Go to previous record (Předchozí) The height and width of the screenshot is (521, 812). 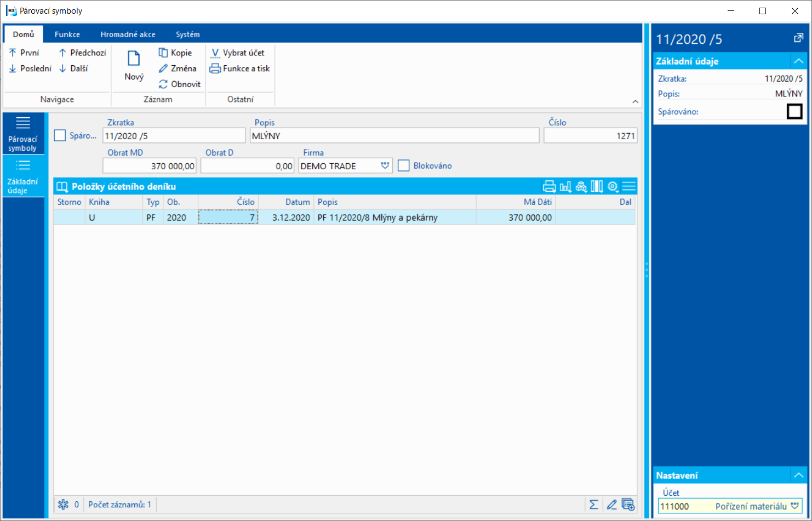82,53
